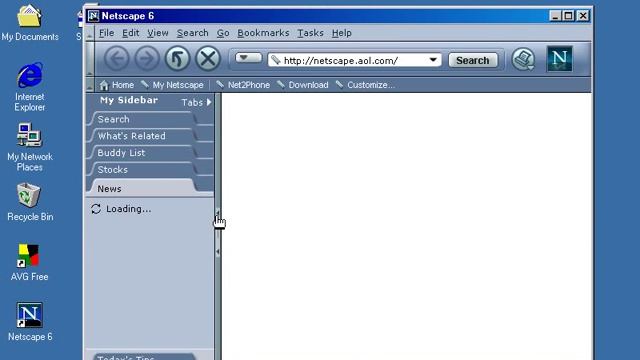Screen dimensions: 640x360
Task: Select the Buddy List sidebar tab
Action: pos(143,153)
